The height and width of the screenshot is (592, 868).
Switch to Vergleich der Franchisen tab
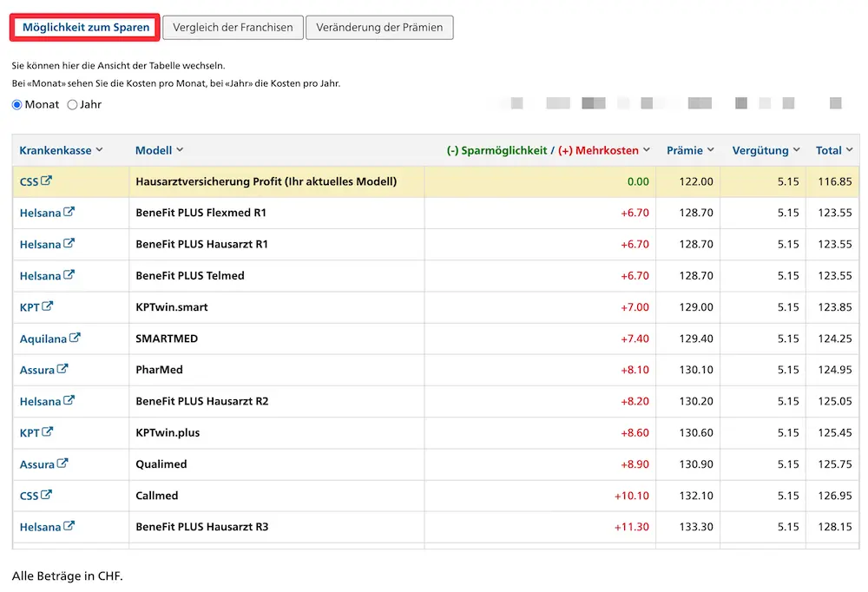(233, 27)
